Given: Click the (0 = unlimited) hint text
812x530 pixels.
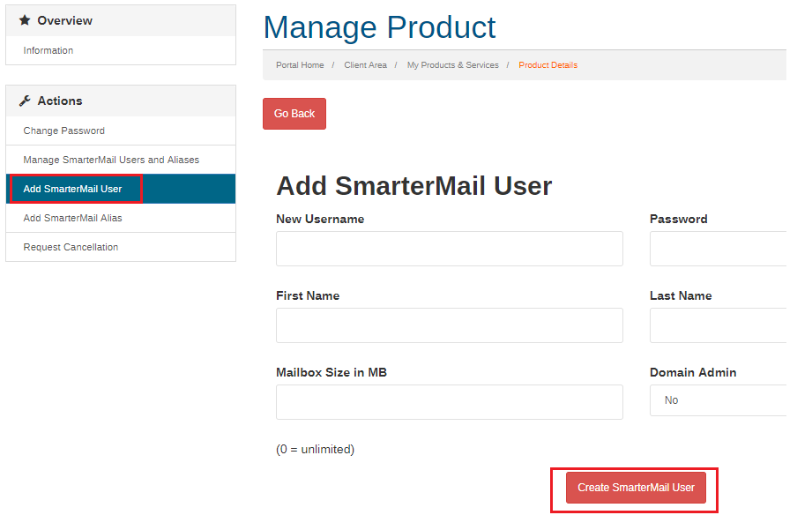Looking at the screenshot, I should (x=316, y=449).
